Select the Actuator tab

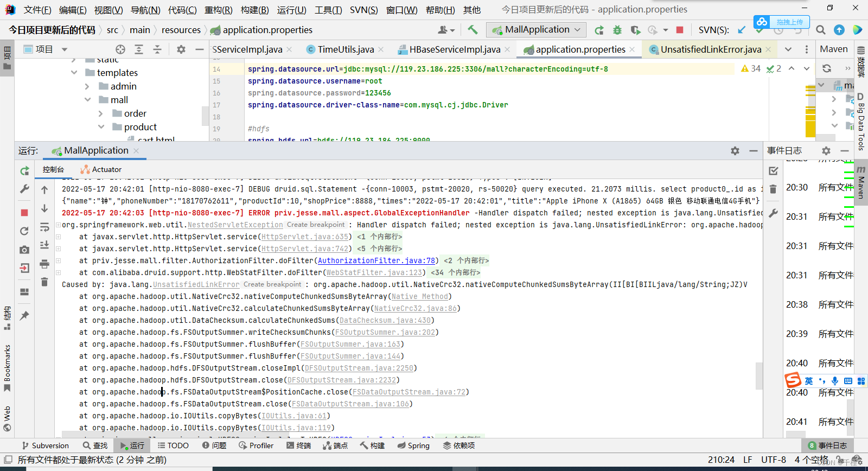tap(101, 169)
